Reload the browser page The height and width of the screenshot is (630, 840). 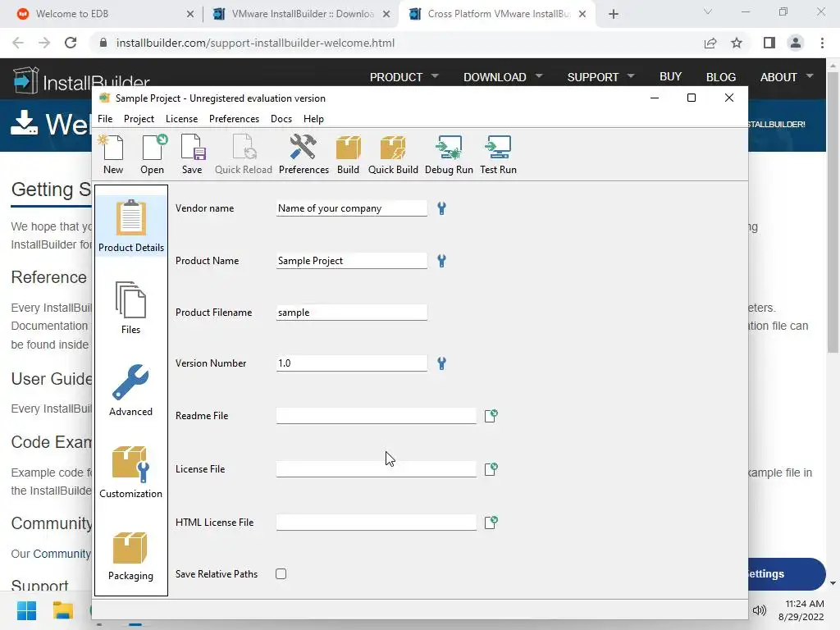point(71,43)
